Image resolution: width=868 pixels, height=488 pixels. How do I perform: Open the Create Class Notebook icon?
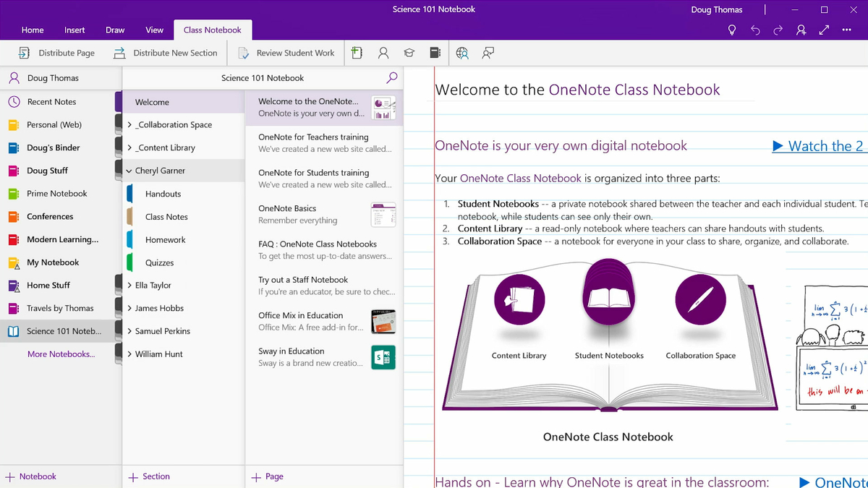[x=356, y=52]
